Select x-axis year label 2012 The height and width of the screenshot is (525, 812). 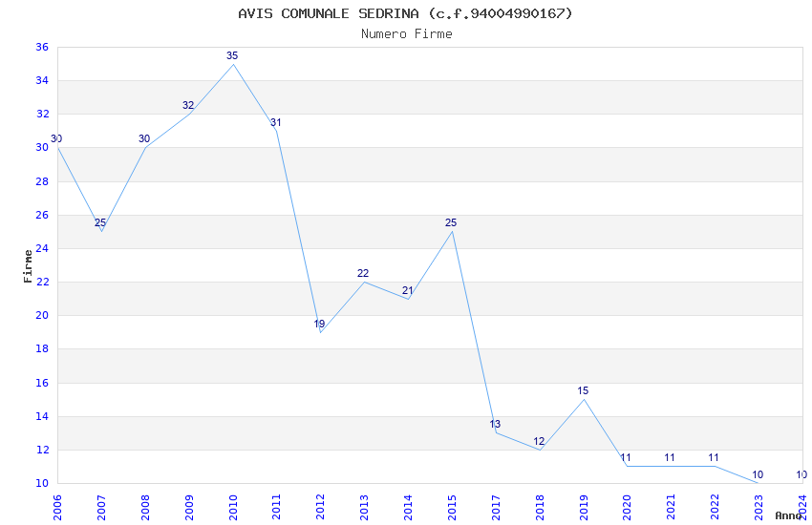321,507
